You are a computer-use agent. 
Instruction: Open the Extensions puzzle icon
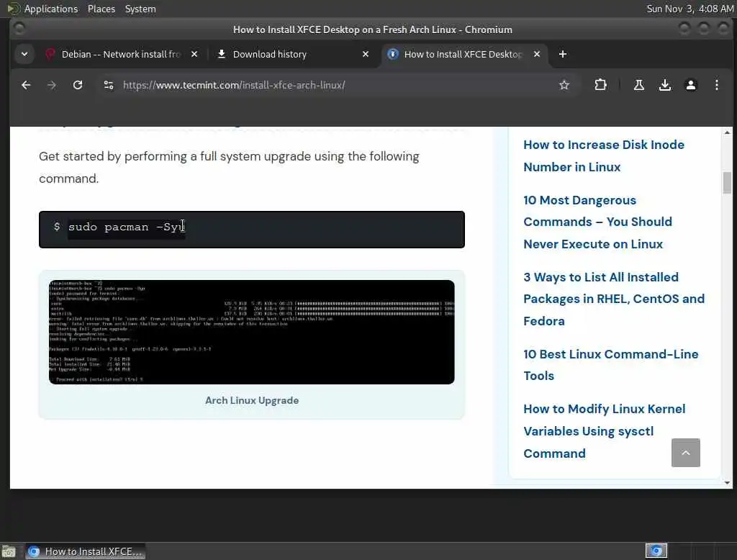pos(600,85)
